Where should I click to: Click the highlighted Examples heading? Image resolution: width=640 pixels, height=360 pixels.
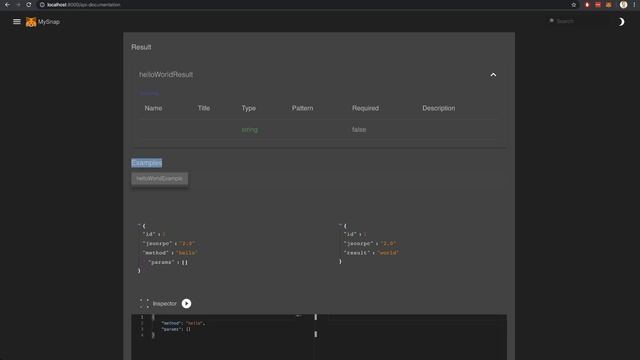coord(147,163)
